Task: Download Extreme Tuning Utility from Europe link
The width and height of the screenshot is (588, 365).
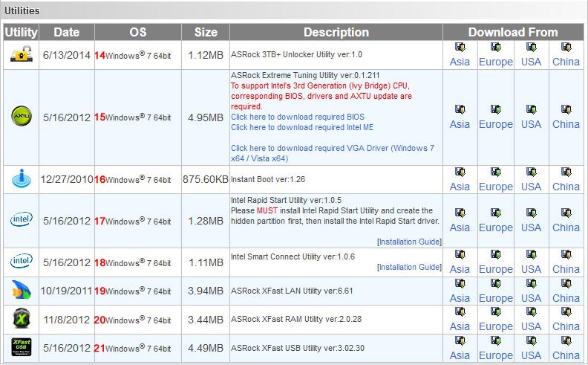Action: pyautogui.click(x=496, y=124)
